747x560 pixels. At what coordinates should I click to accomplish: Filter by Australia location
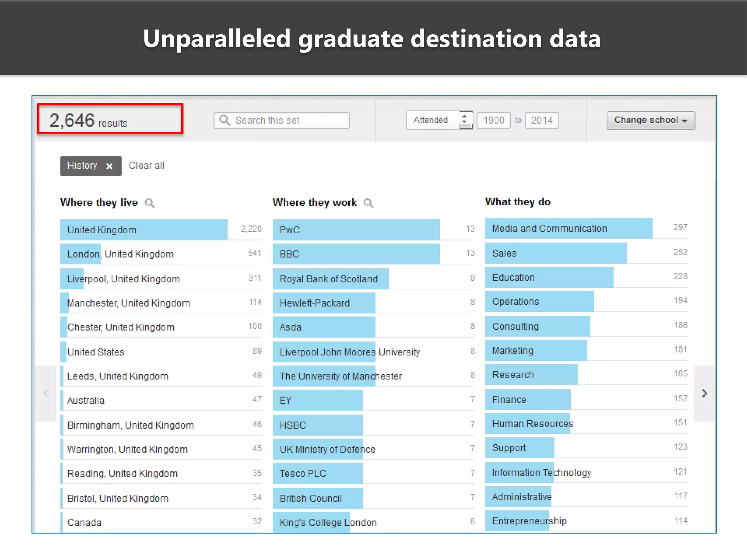click(161, 400)
